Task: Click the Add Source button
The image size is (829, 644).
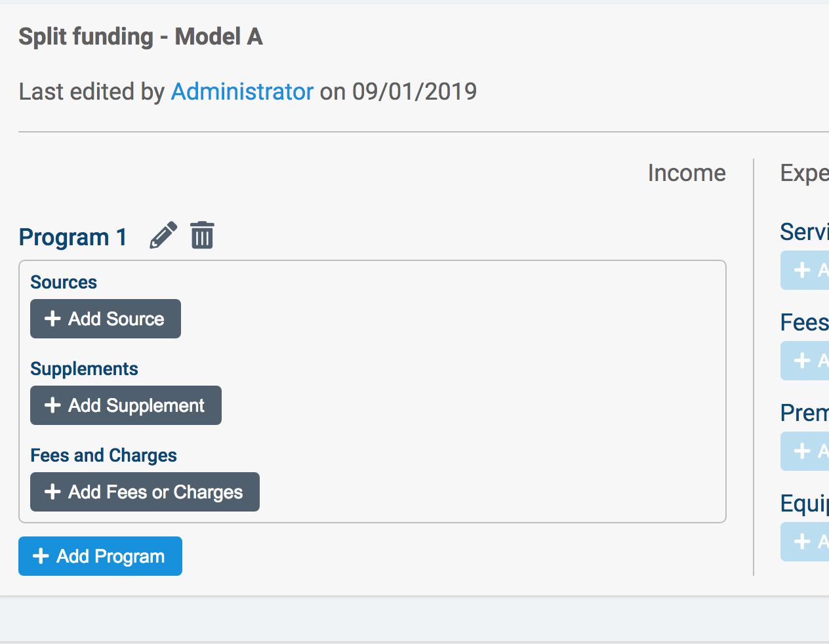Action: [106, 319]
